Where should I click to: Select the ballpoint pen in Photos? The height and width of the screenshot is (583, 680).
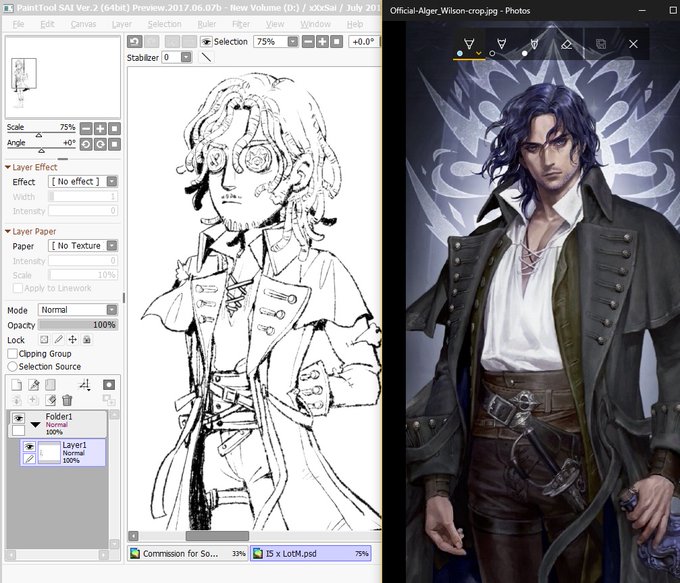tap(469, 44)
